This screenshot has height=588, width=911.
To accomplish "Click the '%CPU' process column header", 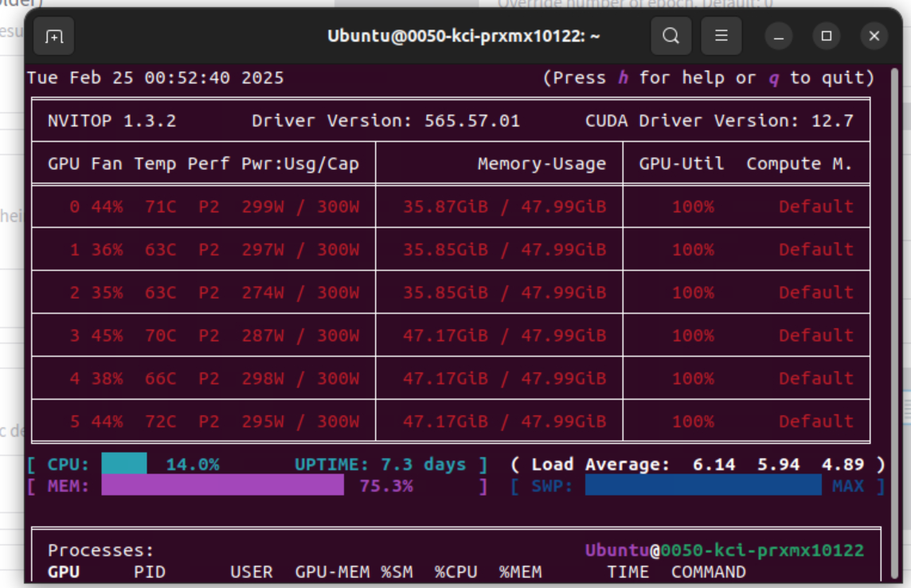I will pyautogui.click(x=455, y=572).
